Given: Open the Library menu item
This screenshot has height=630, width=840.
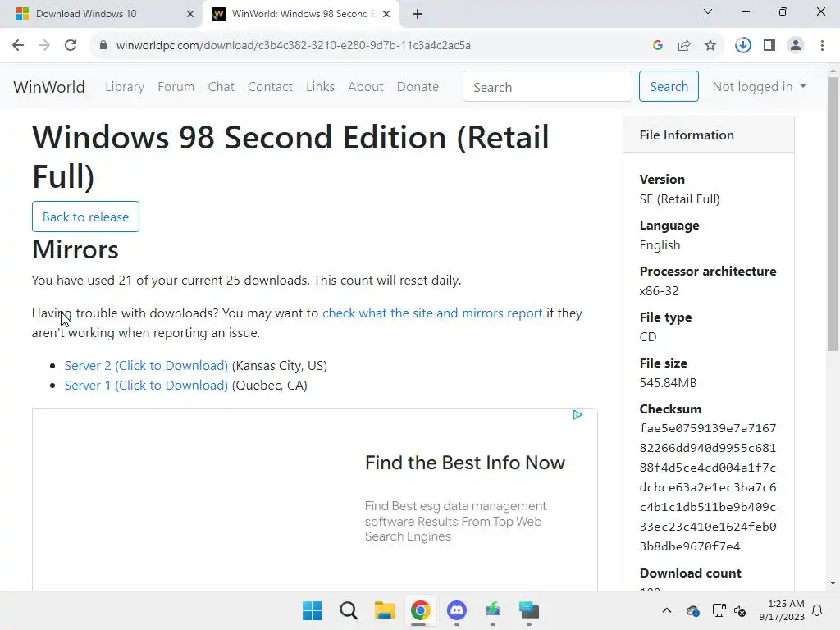Looking at the screenshot, I should tap(125, 86).
